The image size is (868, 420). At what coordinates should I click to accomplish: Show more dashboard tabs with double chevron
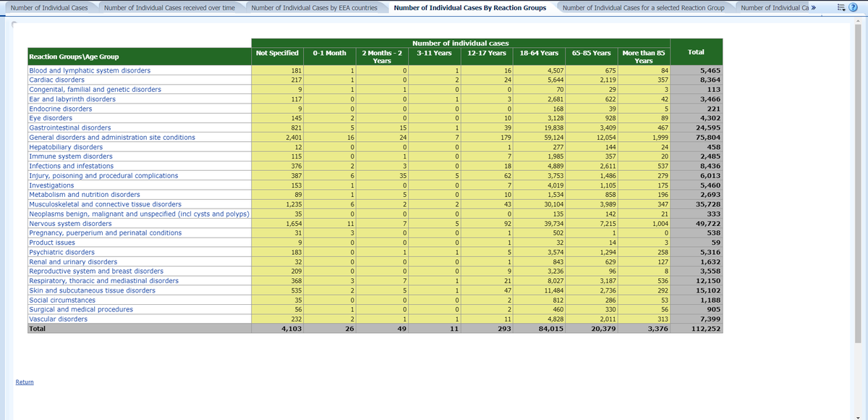[814, 7]
